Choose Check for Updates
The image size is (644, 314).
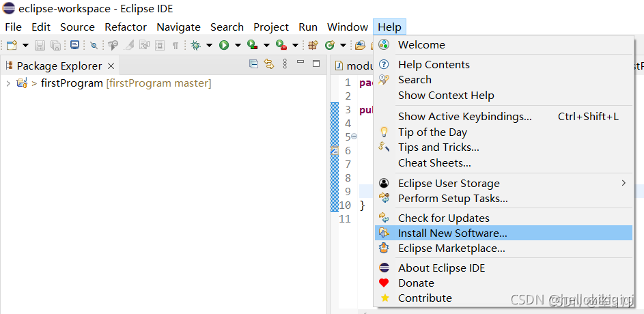pyautogui.click(x=503, y=218)
